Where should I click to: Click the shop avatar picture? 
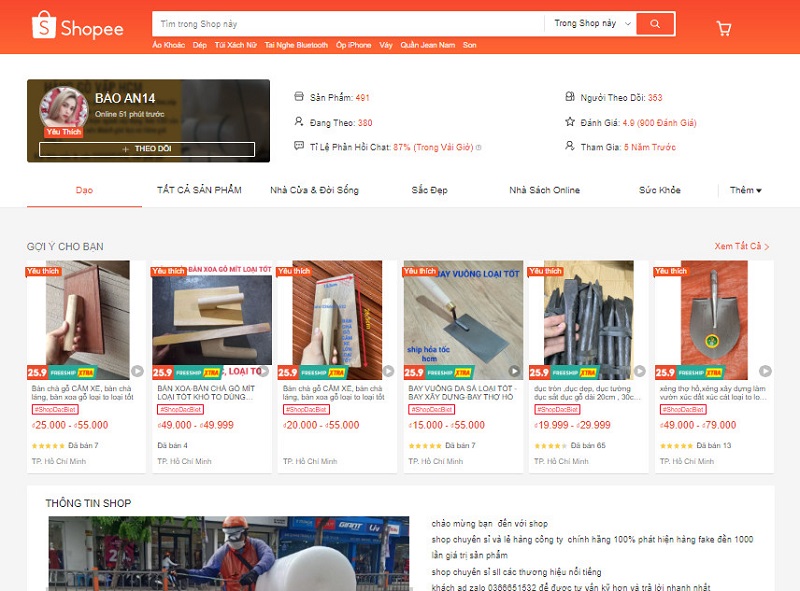click(x=63, y=112)
